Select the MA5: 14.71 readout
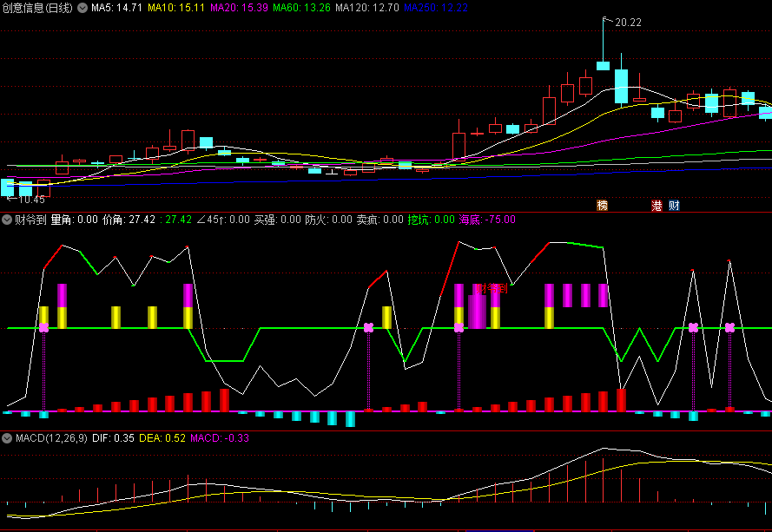This screenshot has height=532, width=772. tap(116, 8)
